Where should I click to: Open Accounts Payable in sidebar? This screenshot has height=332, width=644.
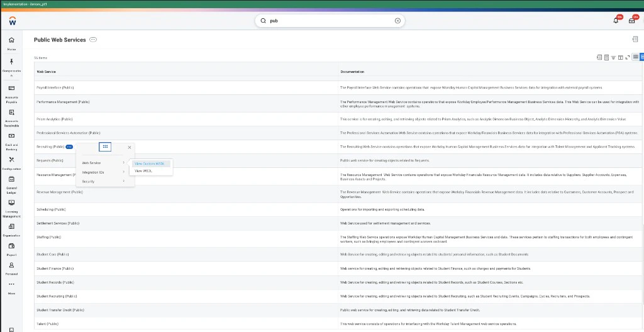11,94
